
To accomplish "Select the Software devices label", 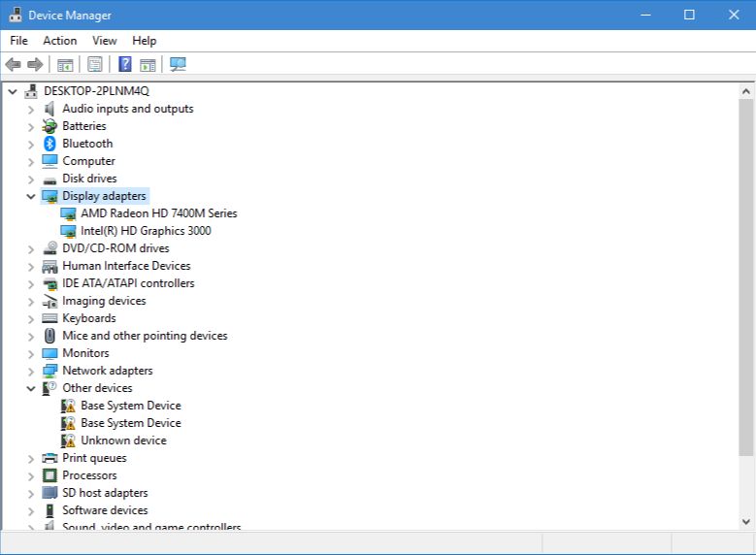I will click(x=105, y=510).
